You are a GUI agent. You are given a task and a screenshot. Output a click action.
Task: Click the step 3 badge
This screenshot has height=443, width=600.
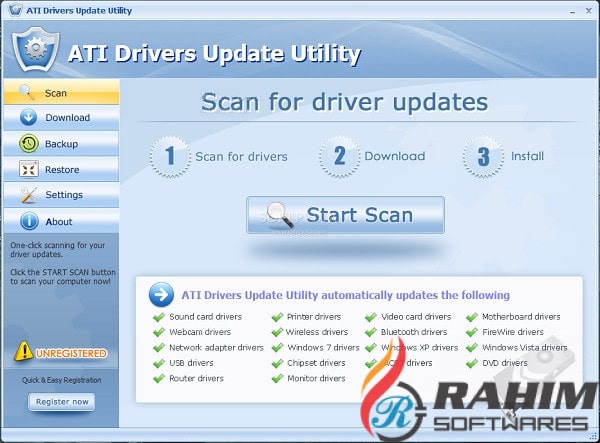pyautogui.click(x=483, y=156)
